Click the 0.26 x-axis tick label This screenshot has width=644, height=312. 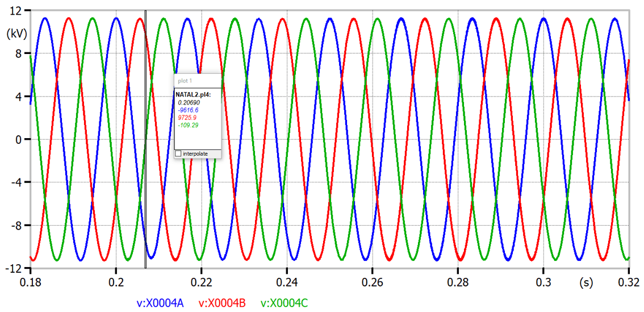[373, 282]
